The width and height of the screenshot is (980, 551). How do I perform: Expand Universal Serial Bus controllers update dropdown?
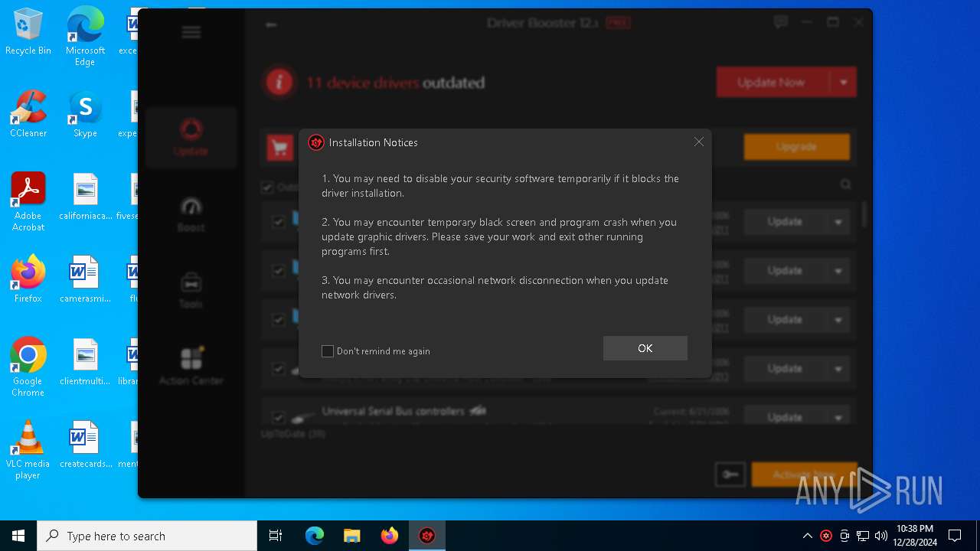click(x=838, y=418)
